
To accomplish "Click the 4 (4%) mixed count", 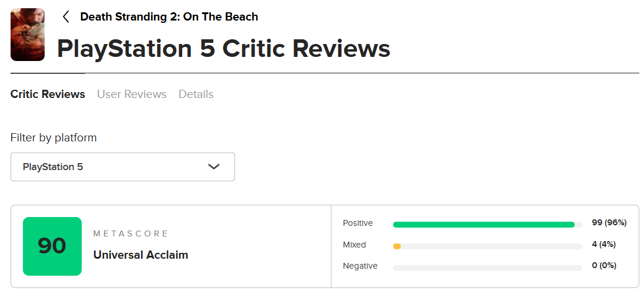I will click(x=604, y=244).
